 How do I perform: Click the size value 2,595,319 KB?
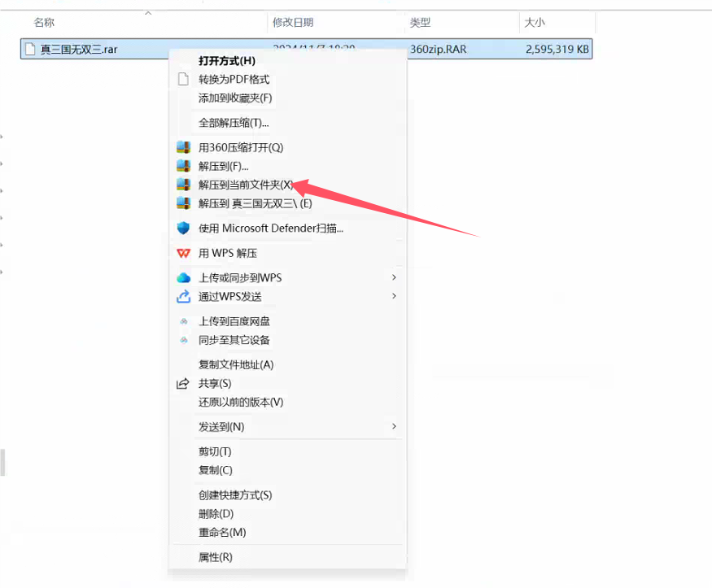tap(557, 49)
